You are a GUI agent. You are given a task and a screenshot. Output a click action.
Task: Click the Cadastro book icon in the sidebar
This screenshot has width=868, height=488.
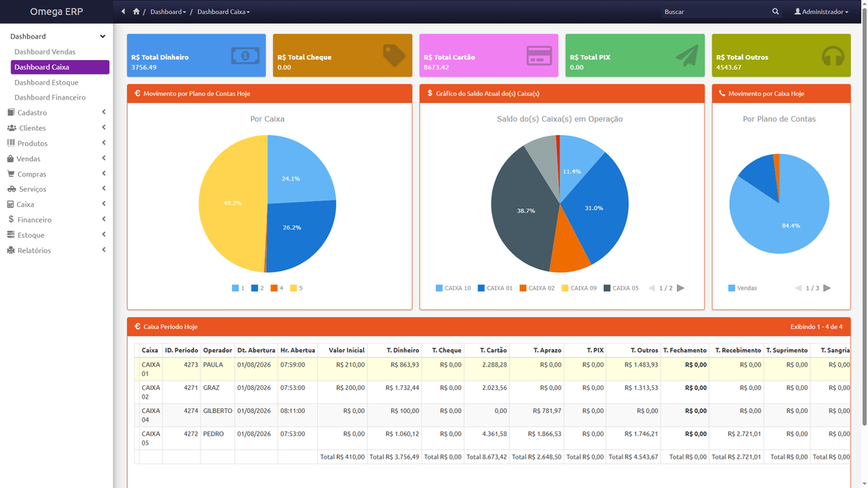point(11,112)
